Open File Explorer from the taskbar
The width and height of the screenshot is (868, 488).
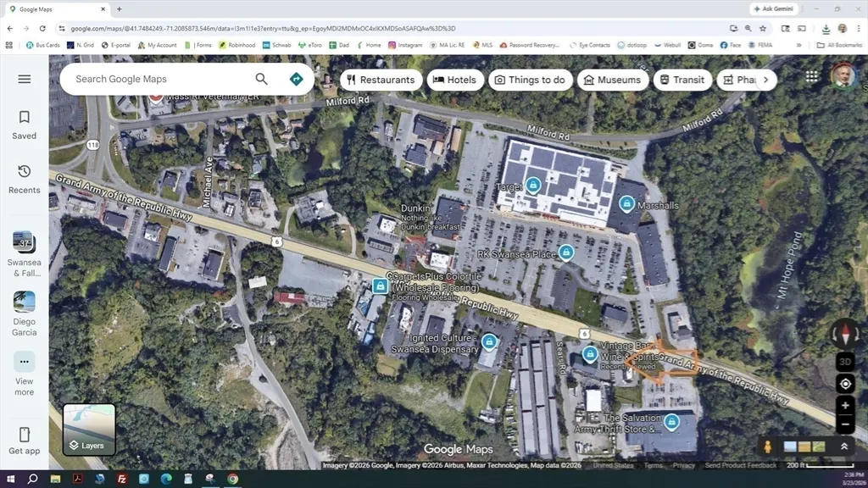[55, 479]
